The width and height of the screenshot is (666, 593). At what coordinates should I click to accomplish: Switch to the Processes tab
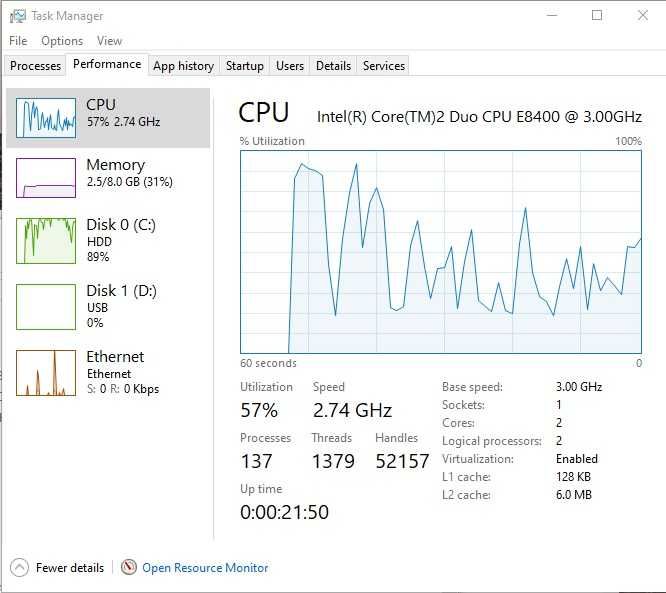pos(35,66)
